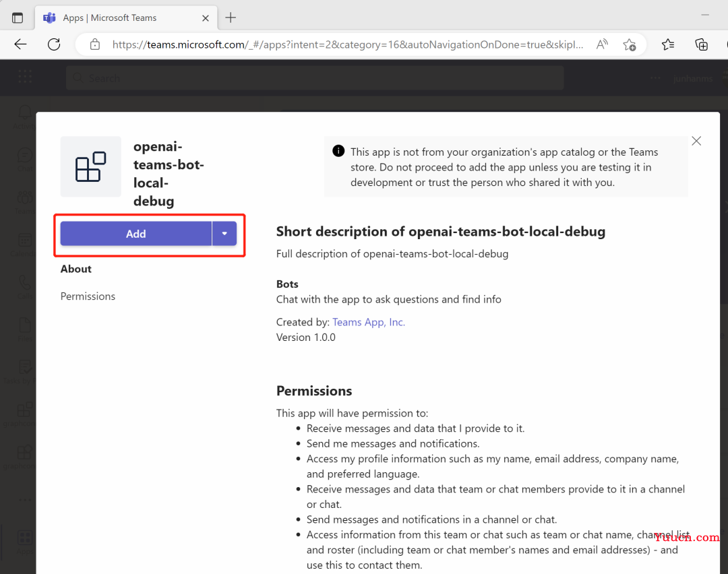728x574 pixels.
Task: Open Activity in the Teams sidebar
Action: click(24, 117)
